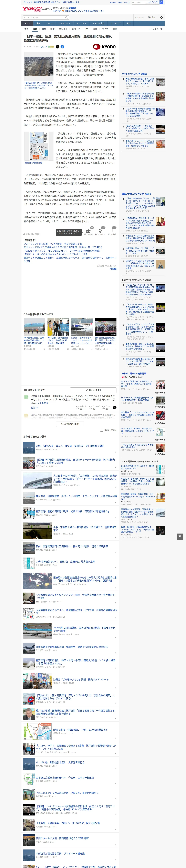Open the スポーツ category tab

point(76,29)
